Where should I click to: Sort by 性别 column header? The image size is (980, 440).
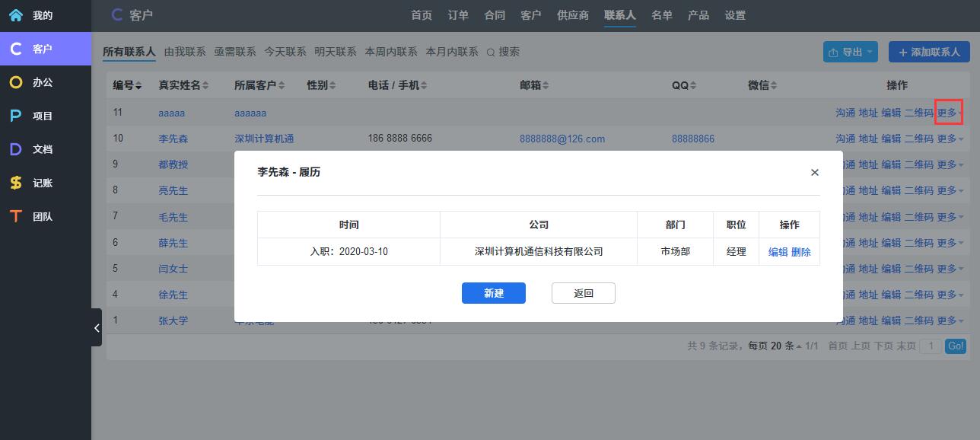click(x=321, y=85)
